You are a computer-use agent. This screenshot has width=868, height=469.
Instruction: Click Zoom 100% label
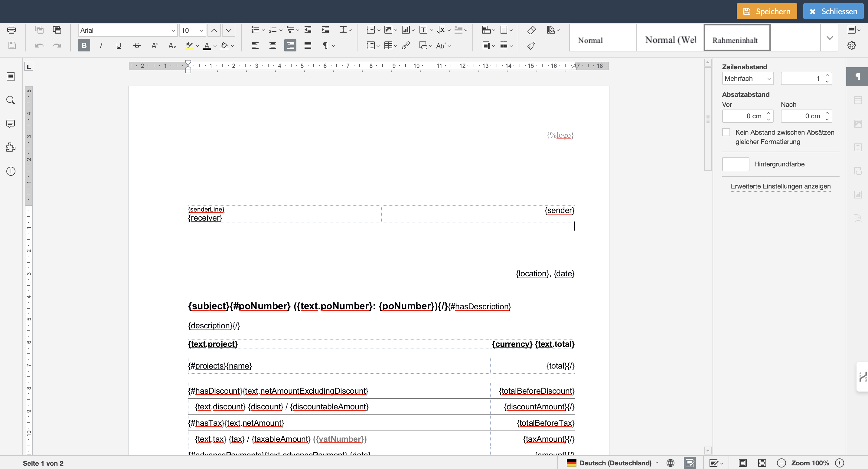coord(810,463)
